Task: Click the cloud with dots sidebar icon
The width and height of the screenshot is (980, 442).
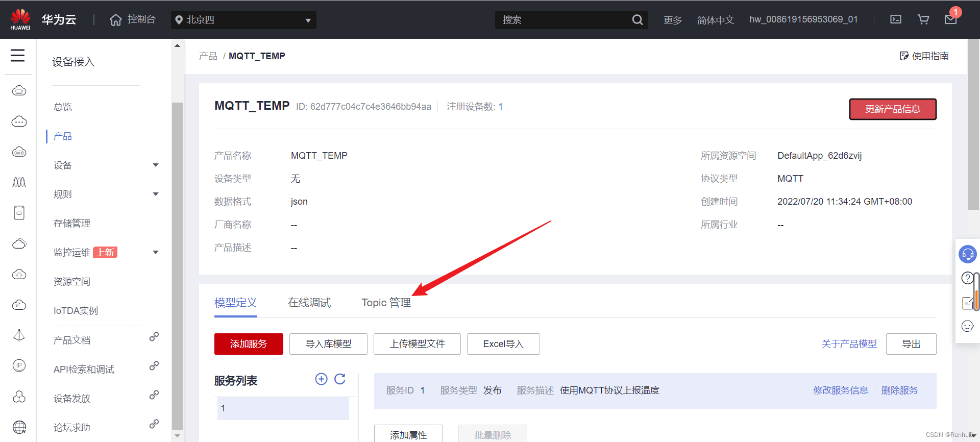Action: [19, 121]
